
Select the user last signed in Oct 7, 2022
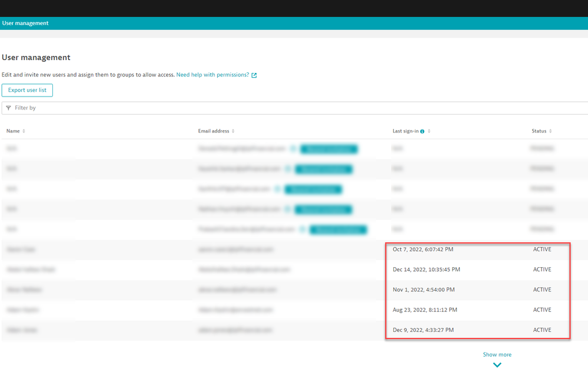[423, 250]
